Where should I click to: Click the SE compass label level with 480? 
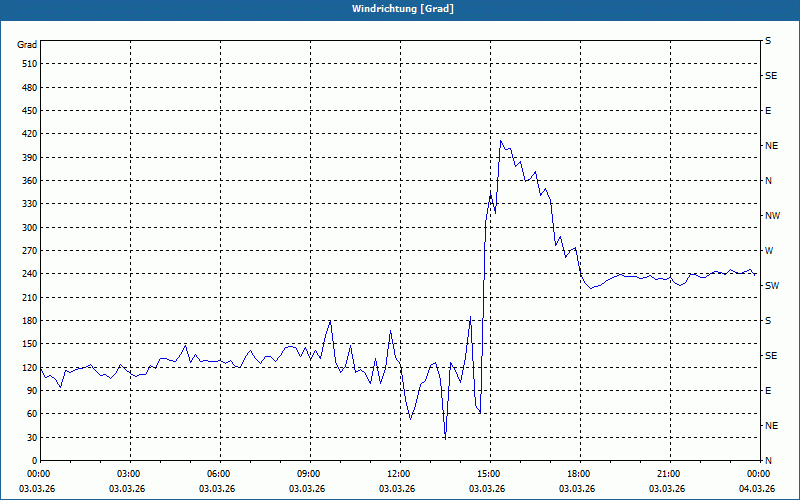(771, 76)
